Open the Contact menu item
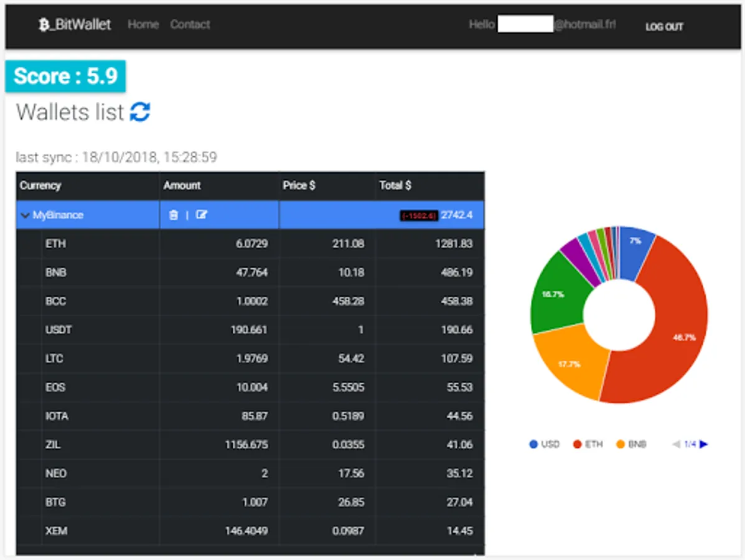The height and width of the screenshot is (560, 745). pyautogui.click(x=190, y=24)
